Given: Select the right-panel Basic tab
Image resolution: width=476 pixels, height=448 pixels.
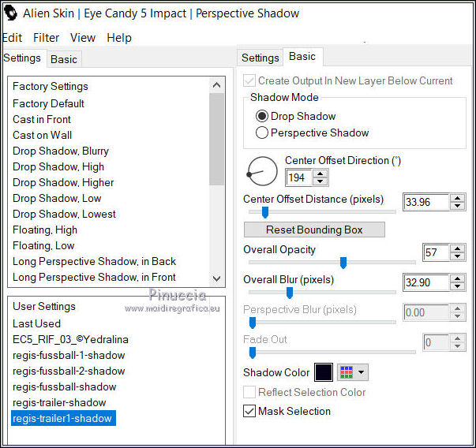Looking at the screenshot, I should pos(302,57).
